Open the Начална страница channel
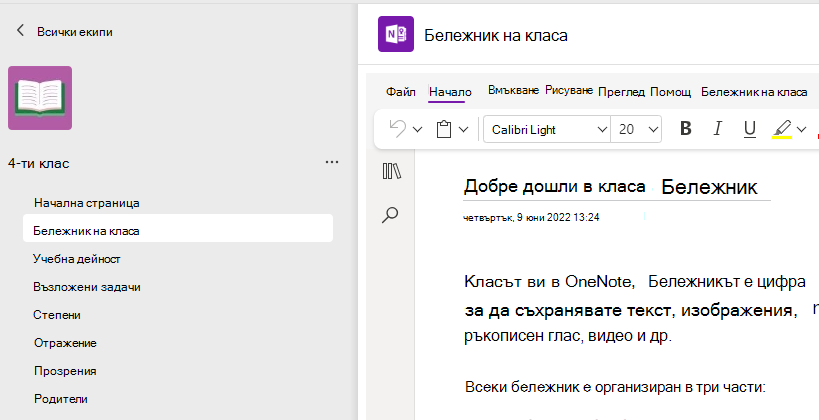 (87, 203)
